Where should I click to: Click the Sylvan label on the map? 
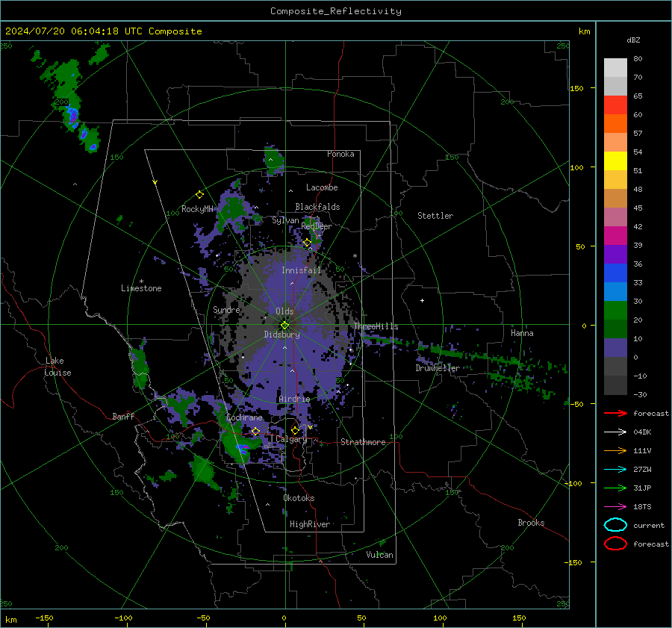coord(285,220)
